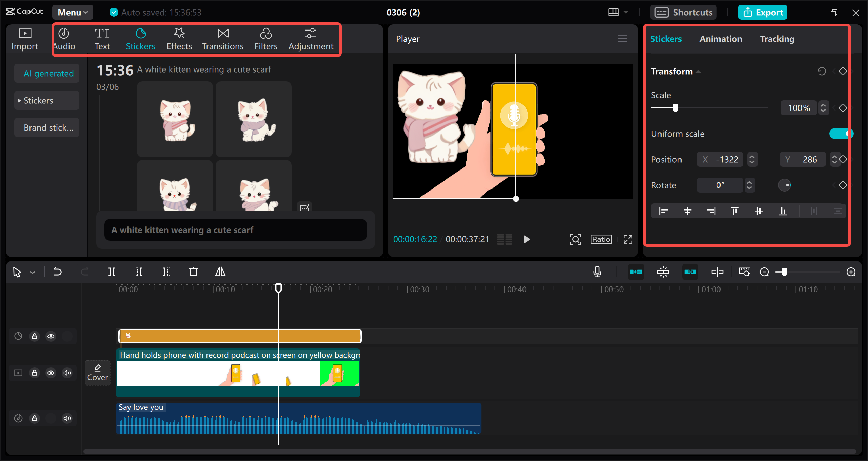Image resolution: width=868 pixels, height=461 pixels.
Task: Hide the video track with the eye icon
Action: point(51,373)
